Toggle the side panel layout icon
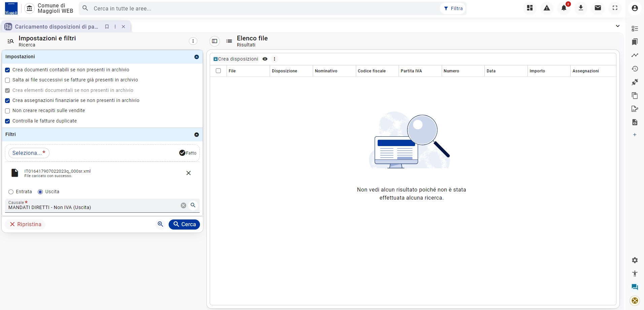Viewport: 644px width, 310px height. pos(214,41)
